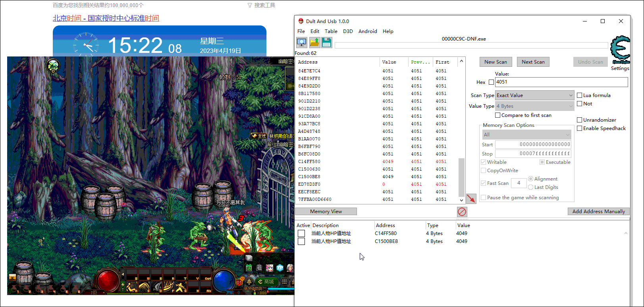
Task: Click the potion quick slot 3
Action: (x=39, y=288)
